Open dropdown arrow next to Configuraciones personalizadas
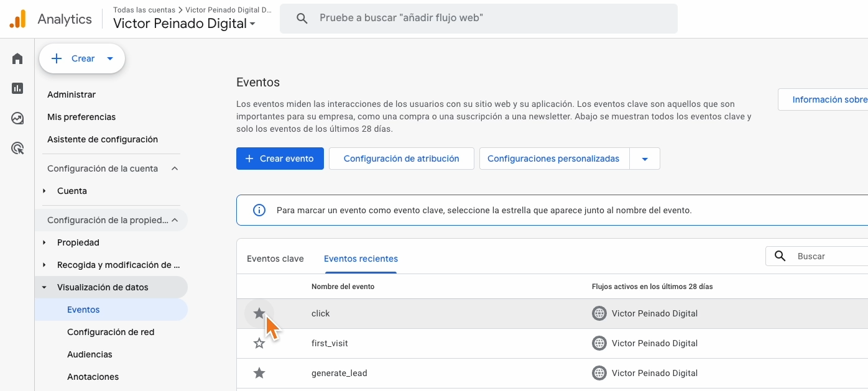Viewport: 868px width, 391px height. point(645,159)
